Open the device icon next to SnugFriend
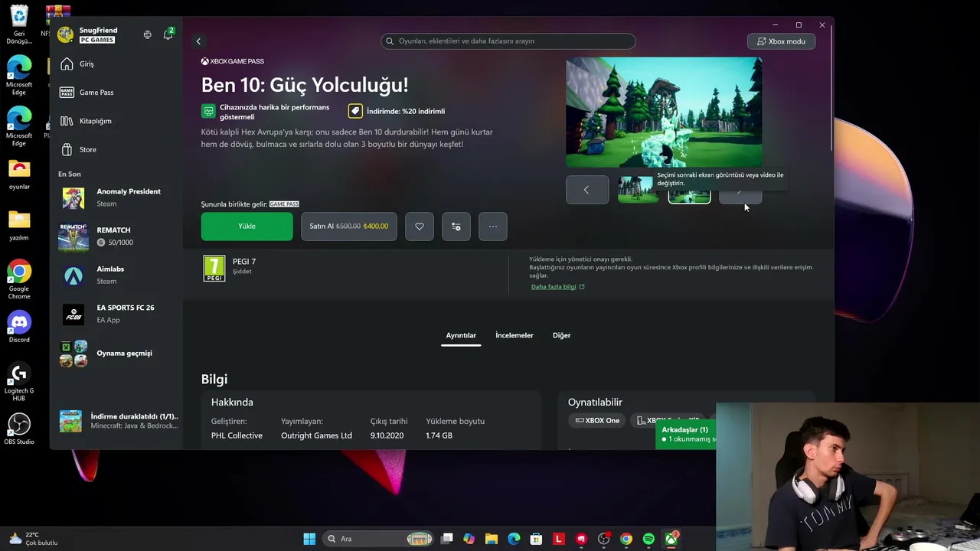 147,34
